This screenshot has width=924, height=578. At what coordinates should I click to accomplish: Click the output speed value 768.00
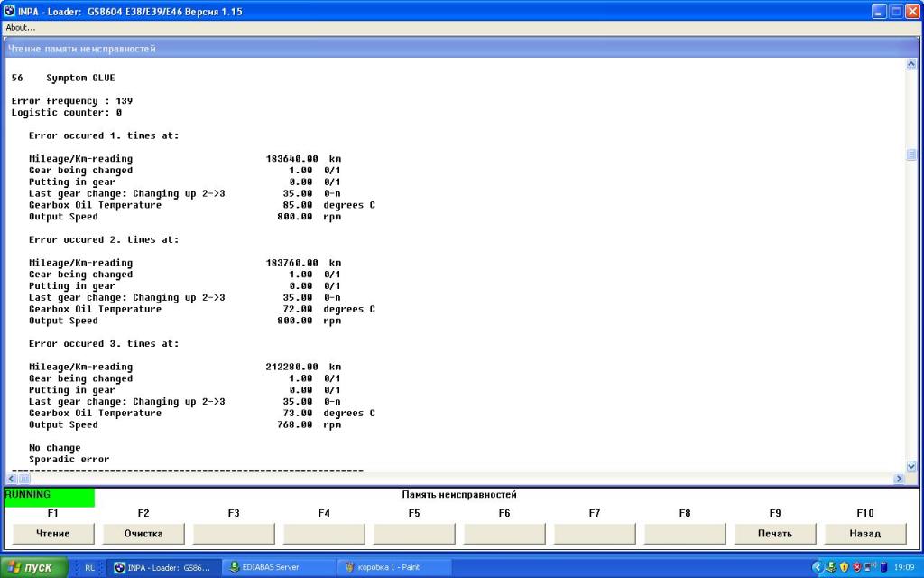point(295,424)
